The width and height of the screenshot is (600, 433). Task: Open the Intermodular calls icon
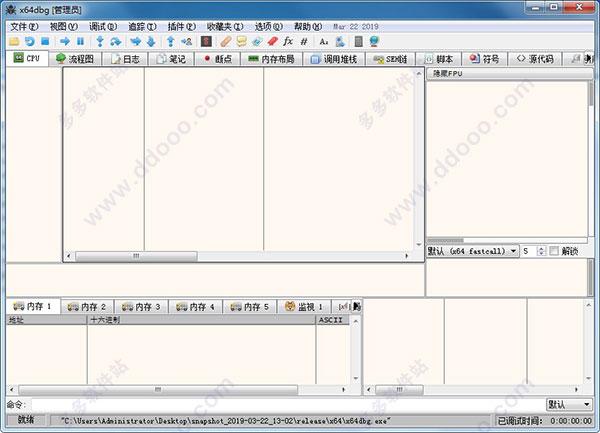coord(340,41)
